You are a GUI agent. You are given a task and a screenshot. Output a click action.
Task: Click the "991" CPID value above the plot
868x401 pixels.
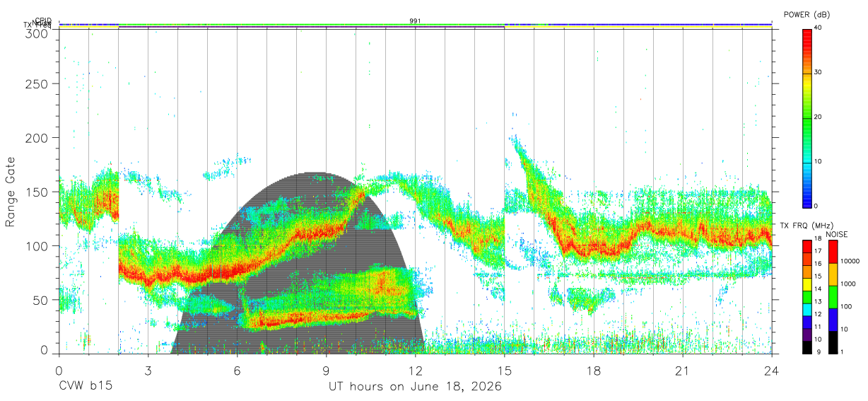[x=415, y=21]
